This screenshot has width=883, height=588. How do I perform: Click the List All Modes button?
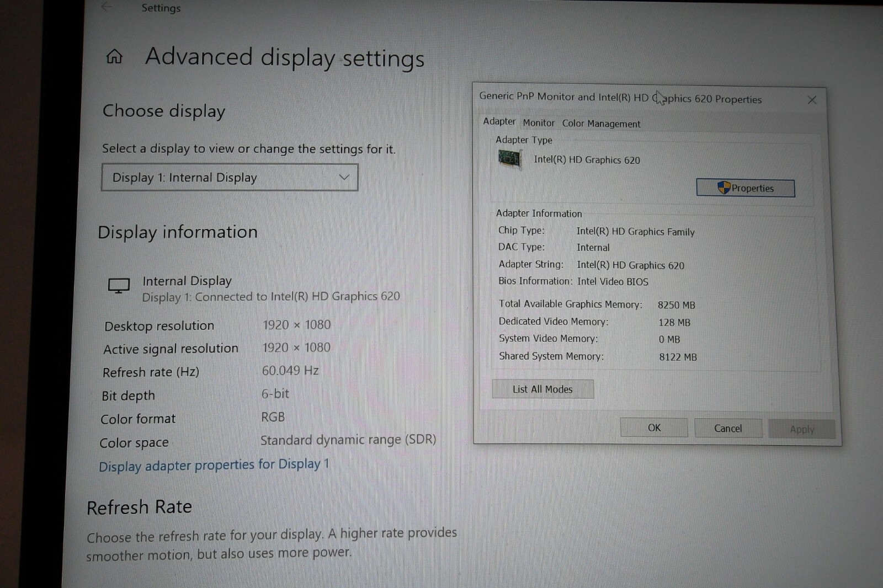tap(543, 389)
